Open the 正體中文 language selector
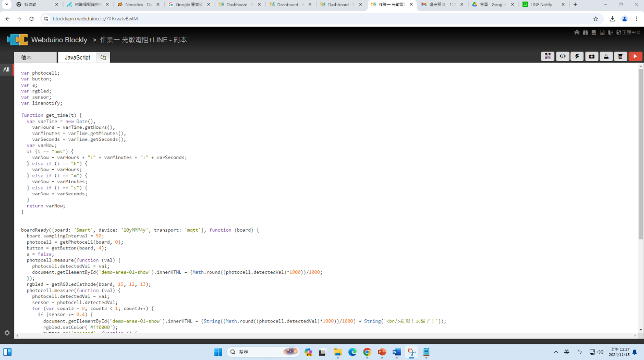644x360 pixels. point(628,32)
